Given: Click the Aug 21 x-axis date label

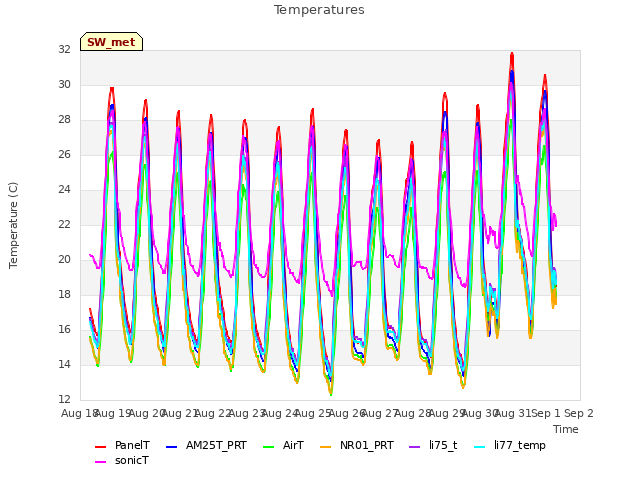Looking at the screenshot, I should click(x=180, y=413).
